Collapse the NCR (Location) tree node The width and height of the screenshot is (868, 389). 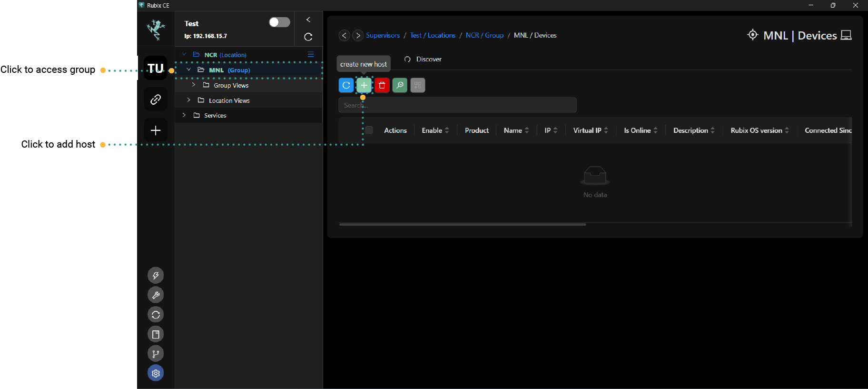(x=184, y=54)
